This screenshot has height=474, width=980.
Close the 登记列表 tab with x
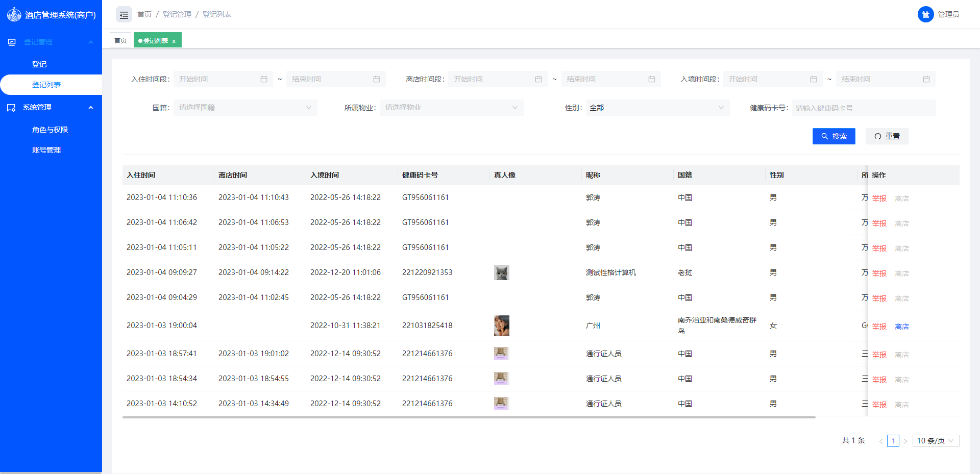[x=174, y=41]
